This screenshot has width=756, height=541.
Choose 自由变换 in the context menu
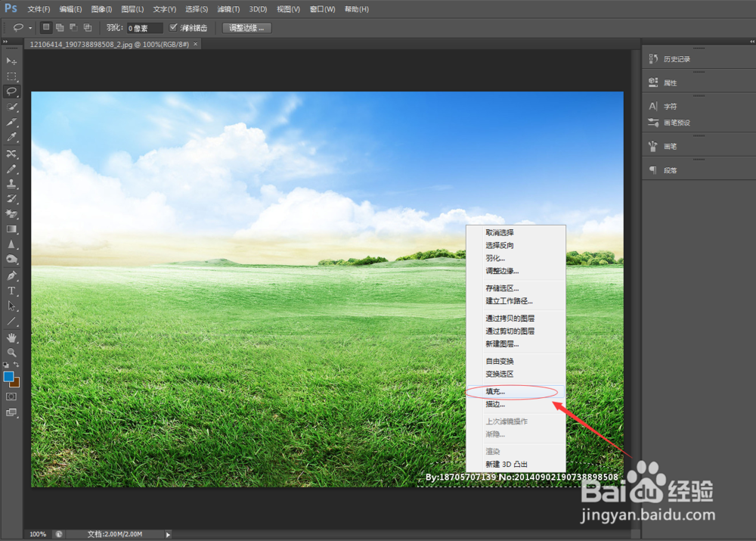516,361
